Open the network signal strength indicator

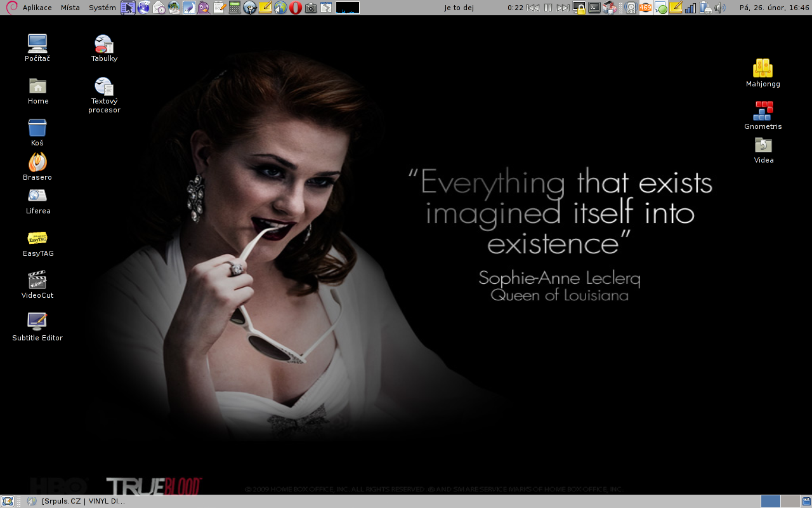tap(690, 8)
